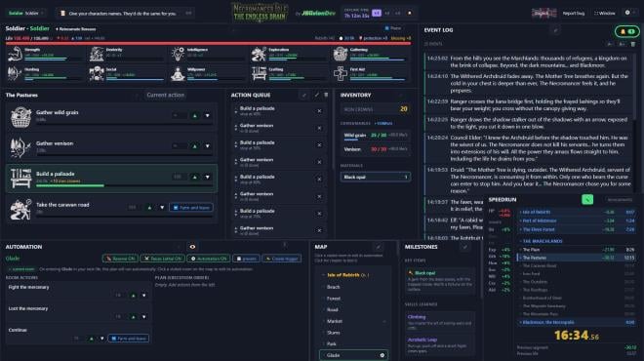Open the Soldier character dropdown

point(26,13)
